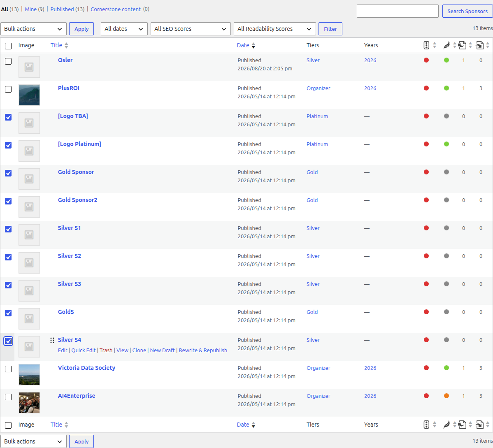Screen dimensions: 493x448
Task: Click the SEO score icon in footer row
Action: (x=426, y=425)
